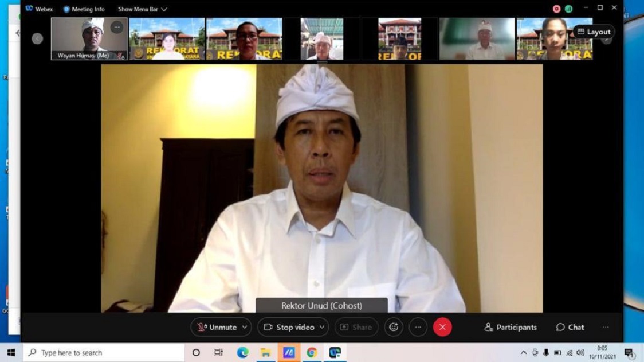Select sixth thumbnail with blurred green background
Image resolution: width=644 pixels, height=362 pixels.
(x=477, y=38)
